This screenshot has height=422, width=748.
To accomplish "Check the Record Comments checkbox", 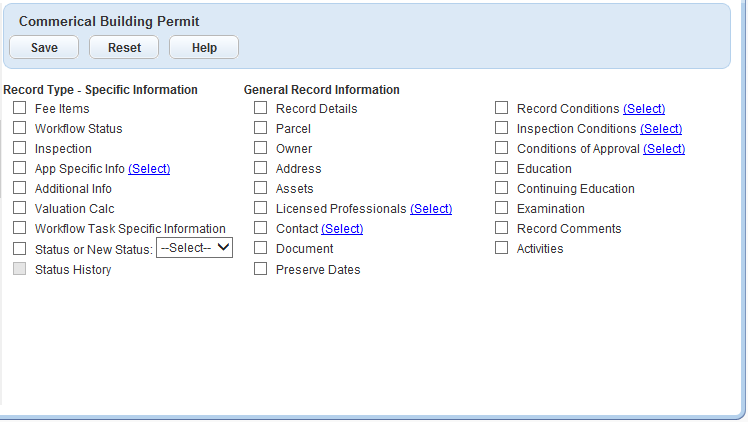I will pyautogui.click(x=502, y=228).
